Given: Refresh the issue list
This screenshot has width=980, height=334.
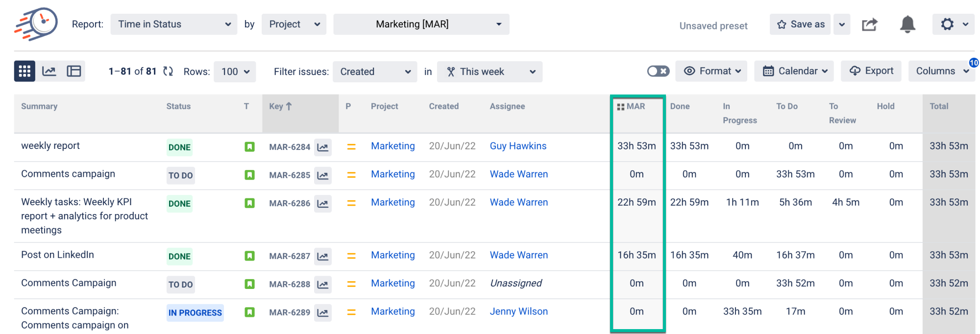Looking at the screenshot, I should pos(168,72).
